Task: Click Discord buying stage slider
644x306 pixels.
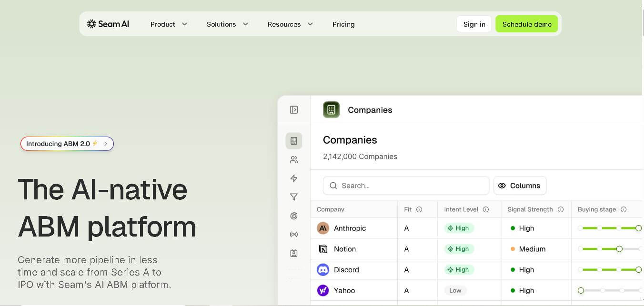Action: coord(610,270)
